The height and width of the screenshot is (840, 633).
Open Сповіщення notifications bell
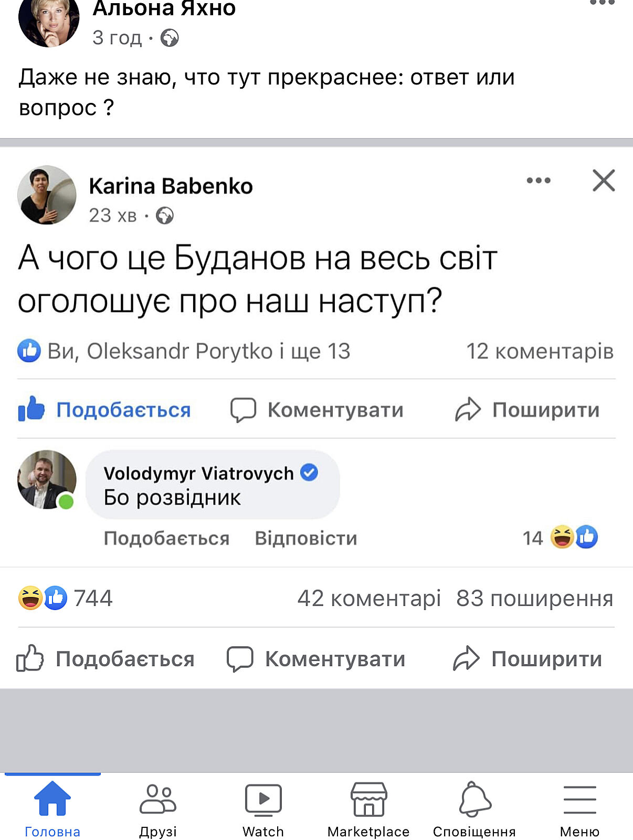(474, 808)
